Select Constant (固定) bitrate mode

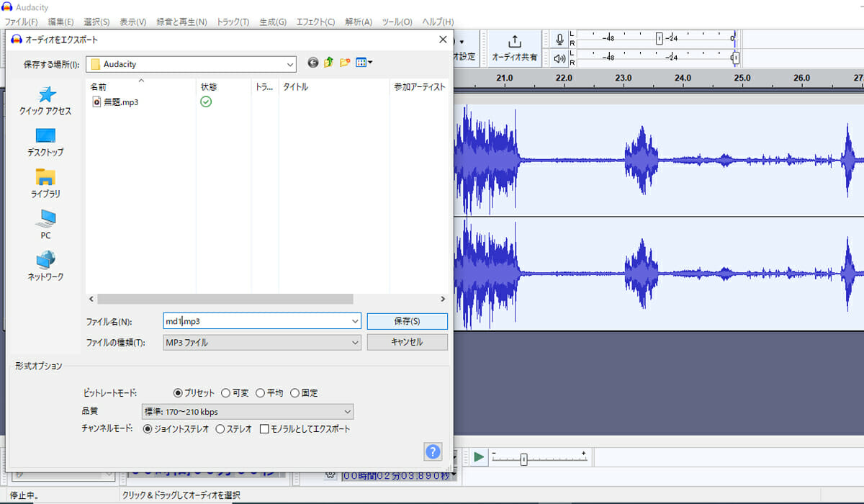294,393
